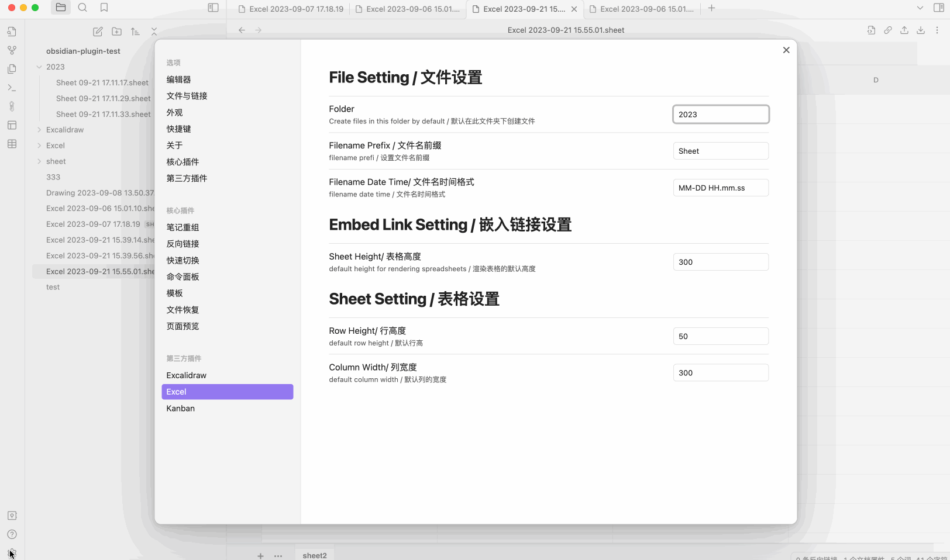The image size is (950, 560).
Task: Go forward with the right arrow
Action: (258, 30)
